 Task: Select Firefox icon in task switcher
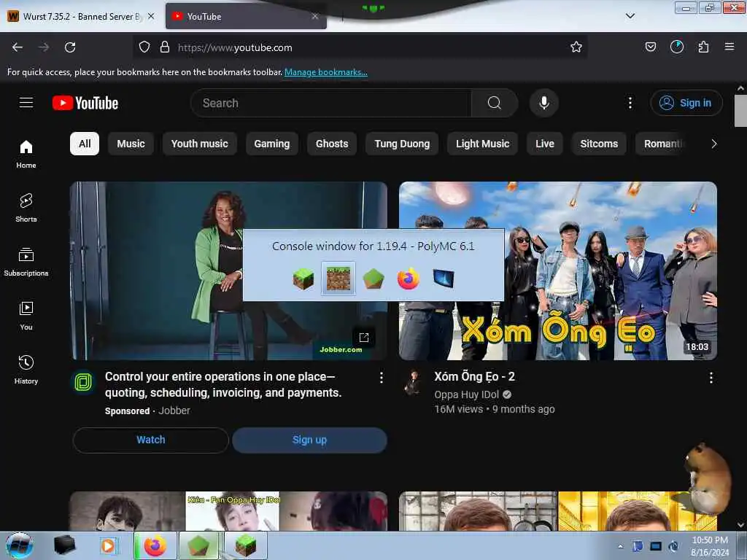(409, 279)
